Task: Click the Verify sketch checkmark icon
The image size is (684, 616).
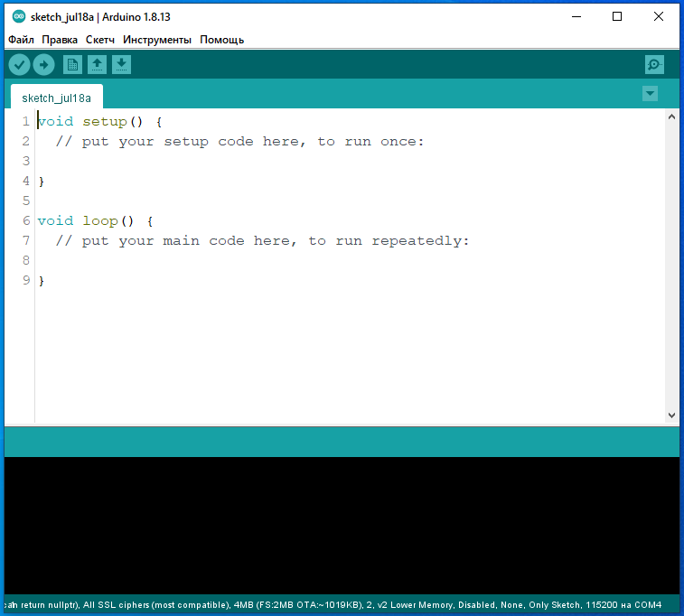Action: [19, 65]
